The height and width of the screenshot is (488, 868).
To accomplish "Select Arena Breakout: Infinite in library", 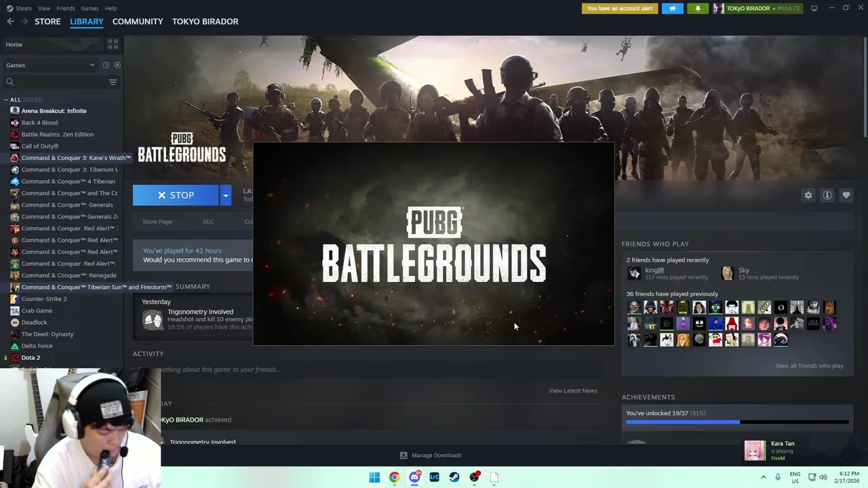I will [54, 111].
